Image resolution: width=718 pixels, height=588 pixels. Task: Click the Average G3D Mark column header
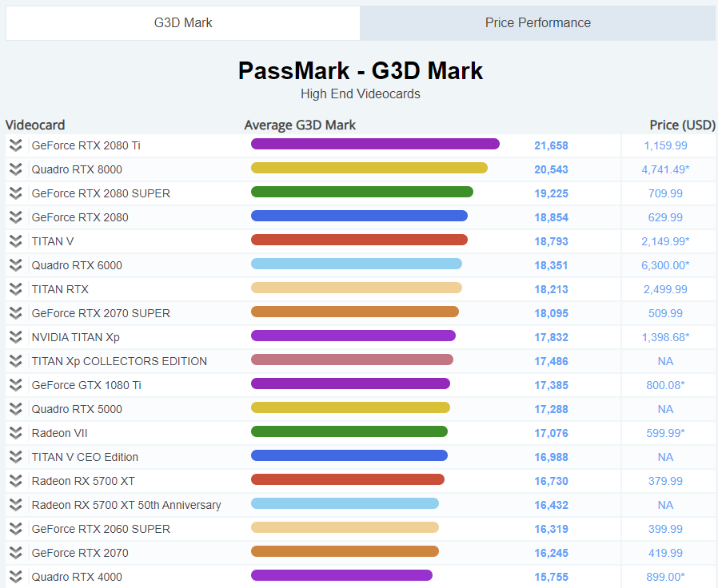tap(300, 125)
